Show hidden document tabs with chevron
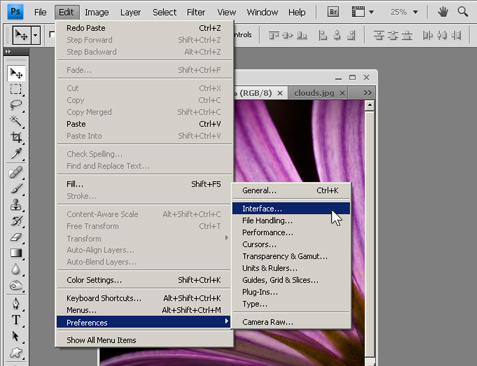This screenshot has height=366, width=477. (367, 92)
